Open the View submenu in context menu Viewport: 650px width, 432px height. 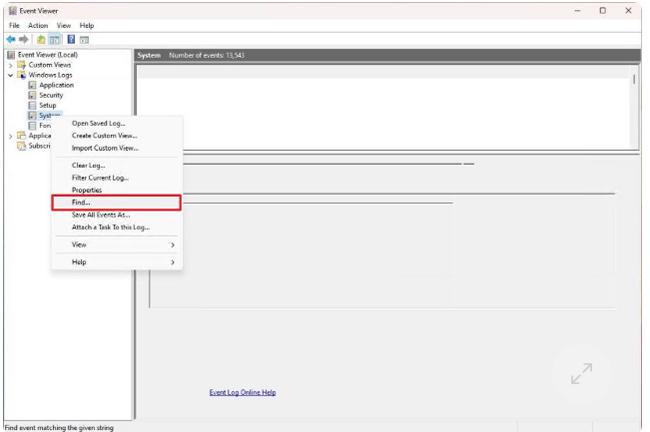[x=122, y=245]
